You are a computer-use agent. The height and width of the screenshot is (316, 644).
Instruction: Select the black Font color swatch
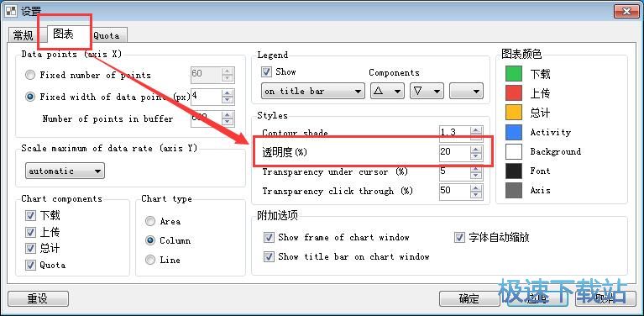pos(513,171)
